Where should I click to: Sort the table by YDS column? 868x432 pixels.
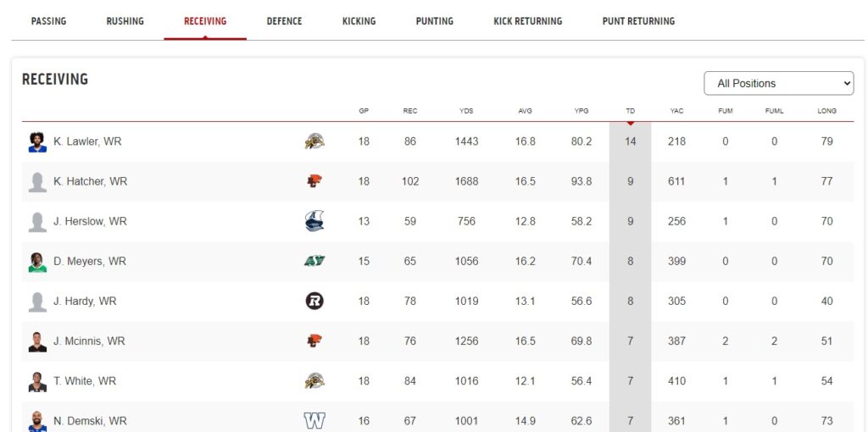pyautogui.click(x=466, y=111)
